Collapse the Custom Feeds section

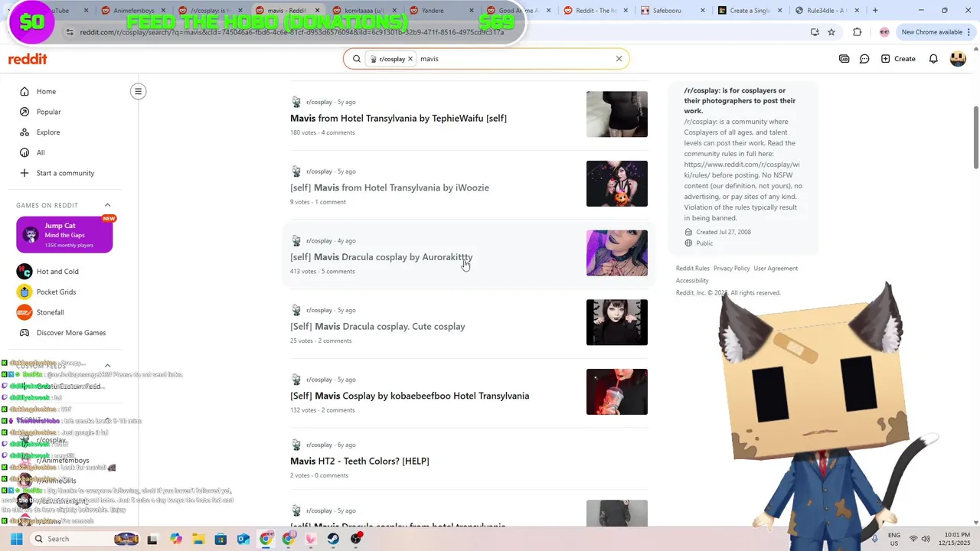(107, 366)
